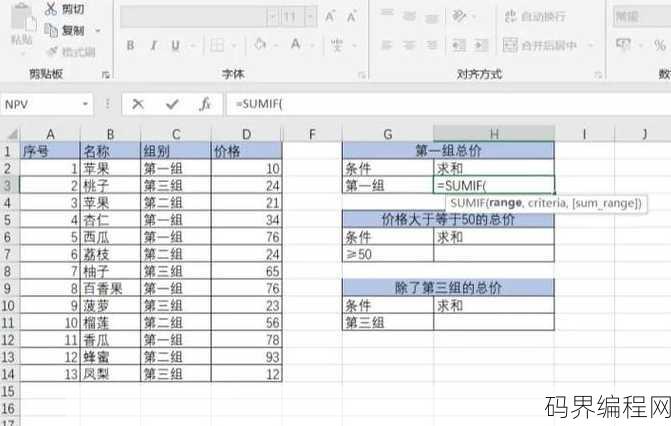Click cell with 凤梨
This screenshot has height=426, width=671.
110,374
